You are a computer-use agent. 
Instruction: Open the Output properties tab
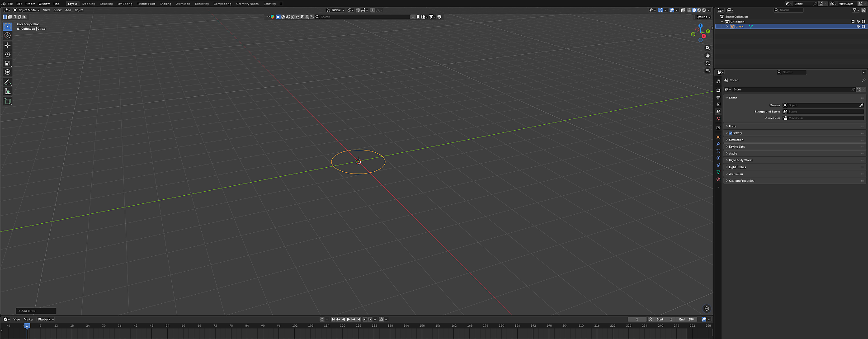click(x=718, y=98)
